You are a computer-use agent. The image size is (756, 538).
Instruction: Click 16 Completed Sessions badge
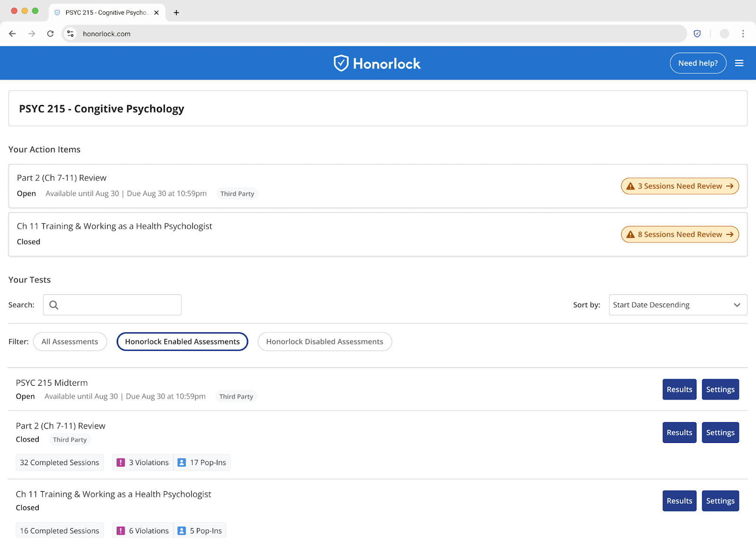tap(60, 531)
